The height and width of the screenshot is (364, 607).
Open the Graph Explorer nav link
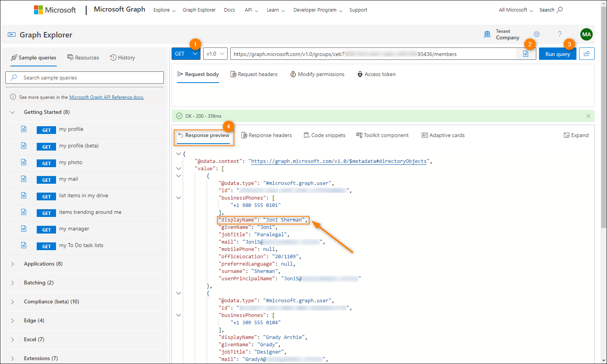[199, 10]
